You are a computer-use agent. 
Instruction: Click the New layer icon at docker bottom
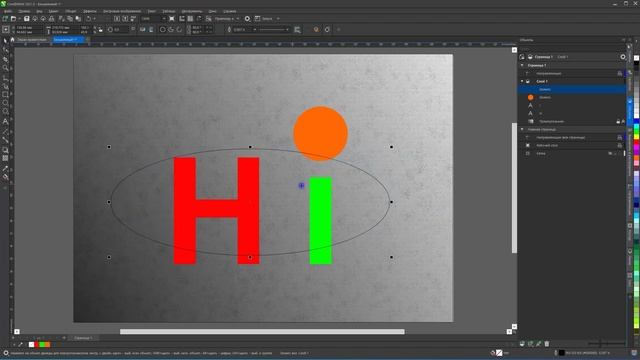pos(522,344)
